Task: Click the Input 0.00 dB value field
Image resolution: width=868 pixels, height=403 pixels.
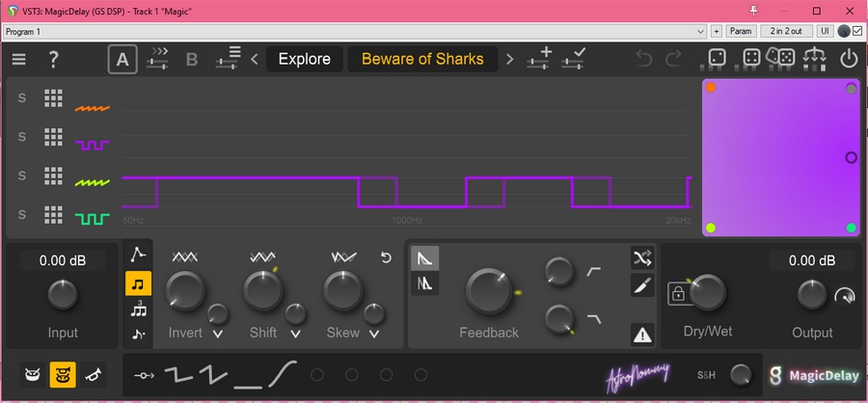Action: tap(63, 260)
